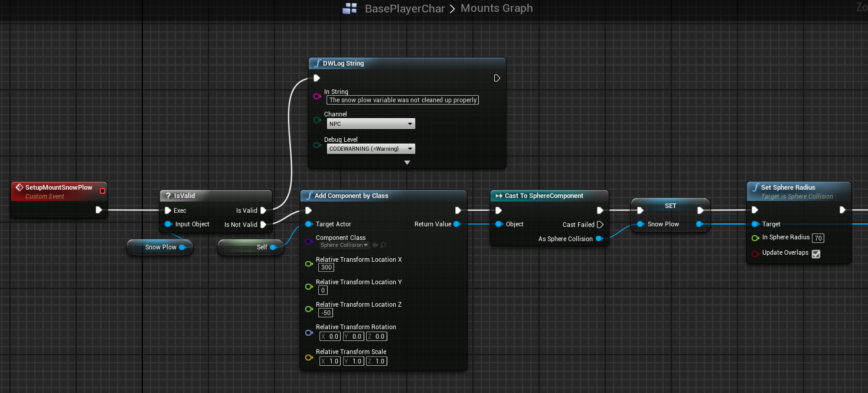Expand the DWLog String node advanced pins

click(407, 163)
